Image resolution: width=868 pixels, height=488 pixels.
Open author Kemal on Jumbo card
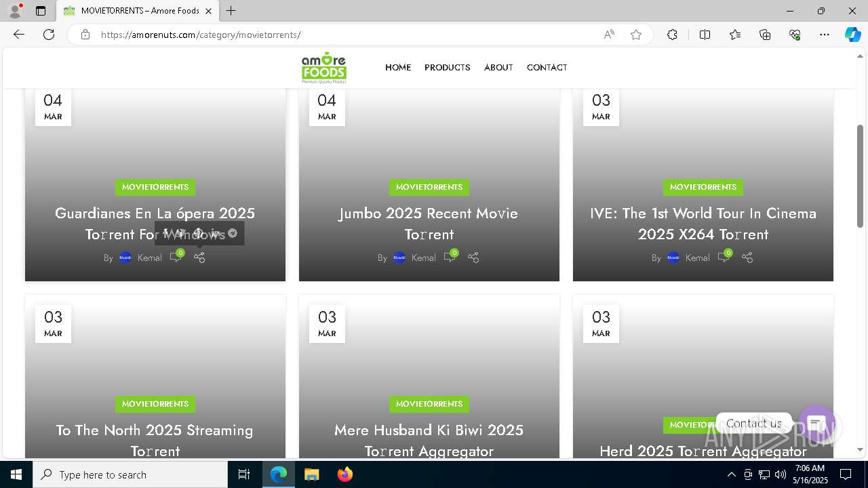click(x=424, y=258)
